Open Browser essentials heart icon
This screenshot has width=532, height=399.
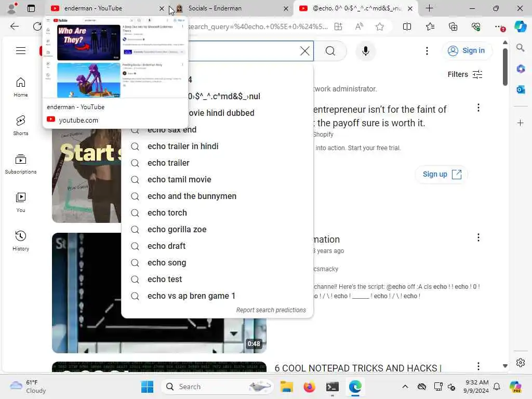pos(476,26)
